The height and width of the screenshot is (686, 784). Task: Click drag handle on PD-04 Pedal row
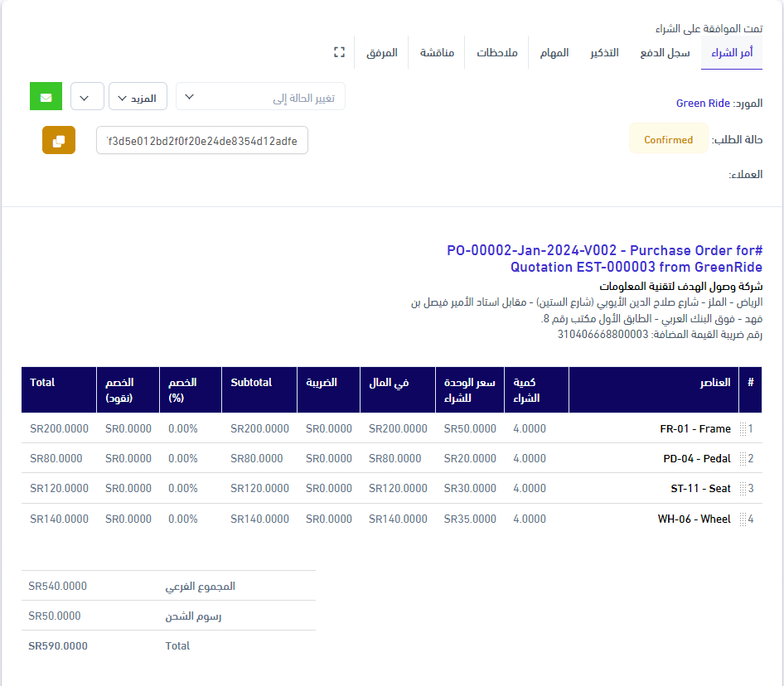(743, 459)
